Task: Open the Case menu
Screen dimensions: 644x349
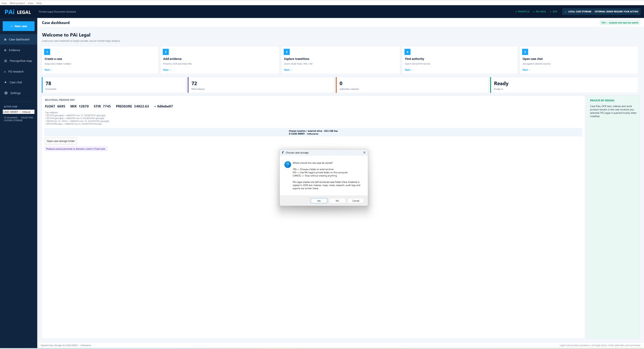Action: [x=4, y=3]
